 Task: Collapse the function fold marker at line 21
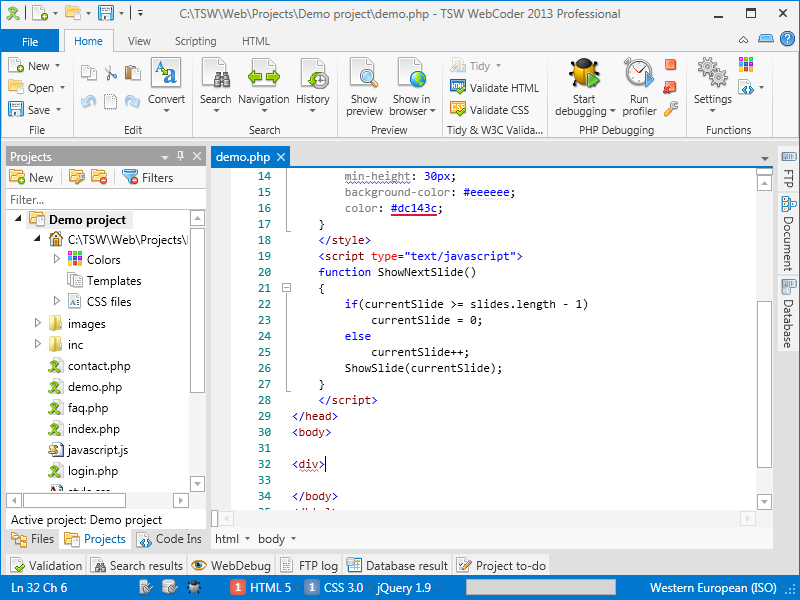[286, 288]
